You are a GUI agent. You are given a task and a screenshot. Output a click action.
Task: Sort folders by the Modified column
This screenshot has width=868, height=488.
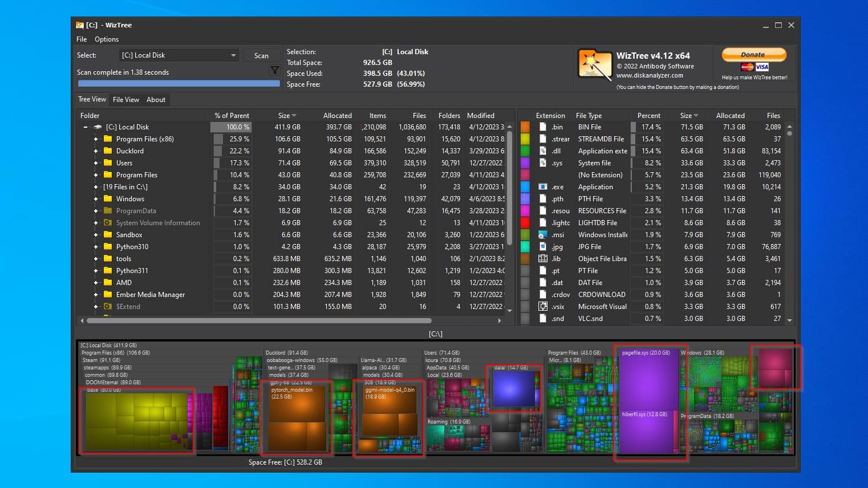click(x=481, y=115)
